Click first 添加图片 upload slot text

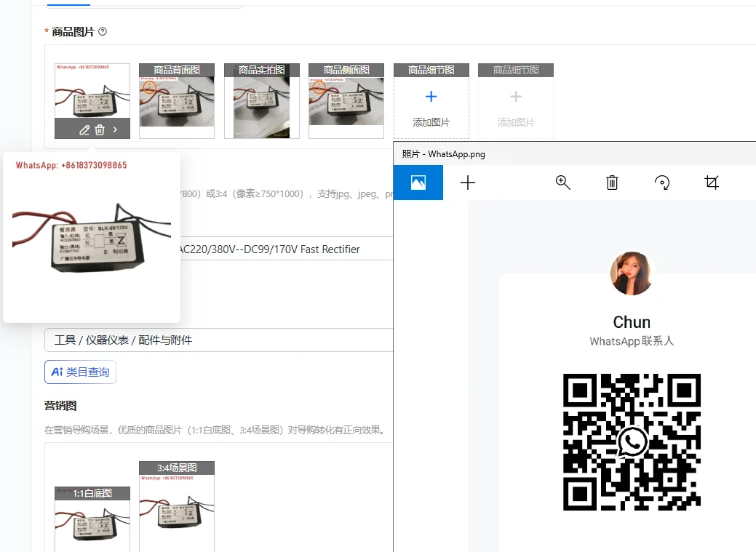coord(431,122)
